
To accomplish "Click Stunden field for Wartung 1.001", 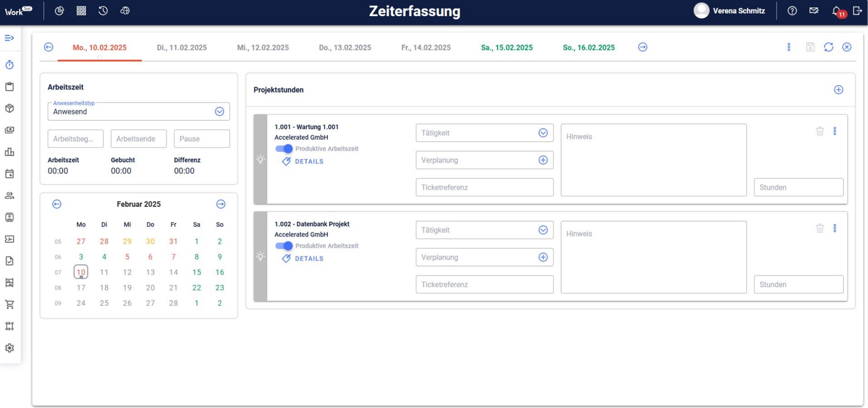I will [798, 187].
